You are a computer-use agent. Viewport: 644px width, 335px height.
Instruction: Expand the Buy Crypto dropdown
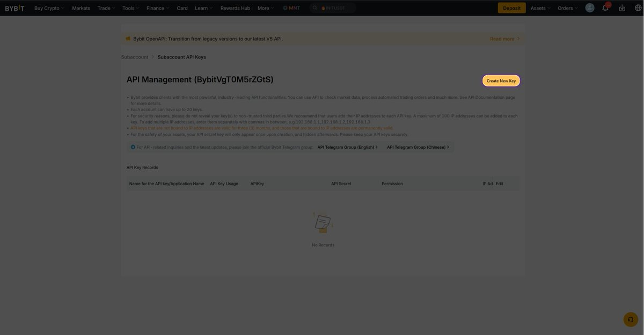tap(49, 8)
